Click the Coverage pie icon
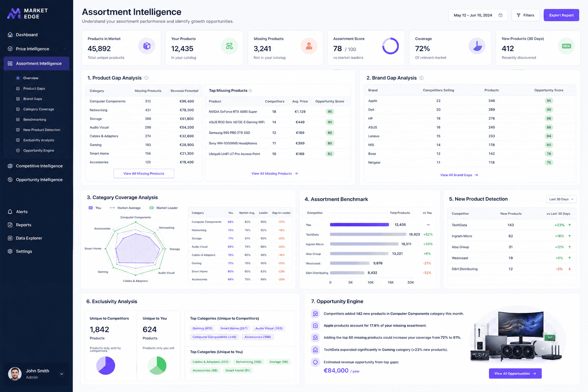This screenshot has width=588, height=392. [477, 46]
